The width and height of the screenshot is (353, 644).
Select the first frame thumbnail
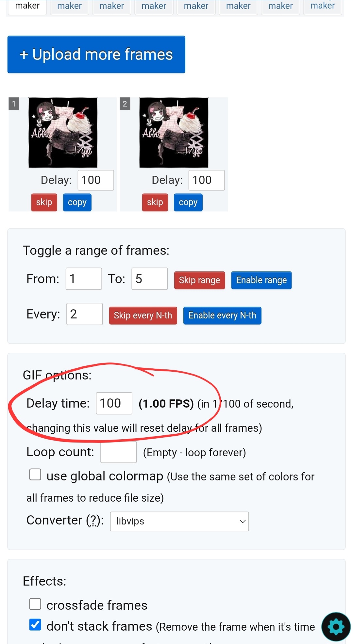tap(63, 133)
